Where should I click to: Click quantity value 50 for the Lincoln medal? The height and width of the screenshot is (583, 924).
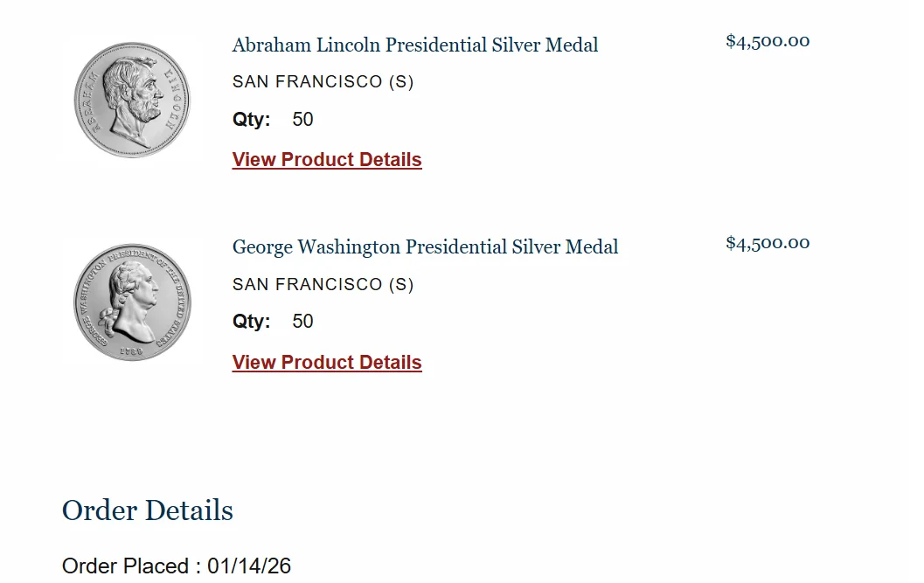[x=302, y=120]
